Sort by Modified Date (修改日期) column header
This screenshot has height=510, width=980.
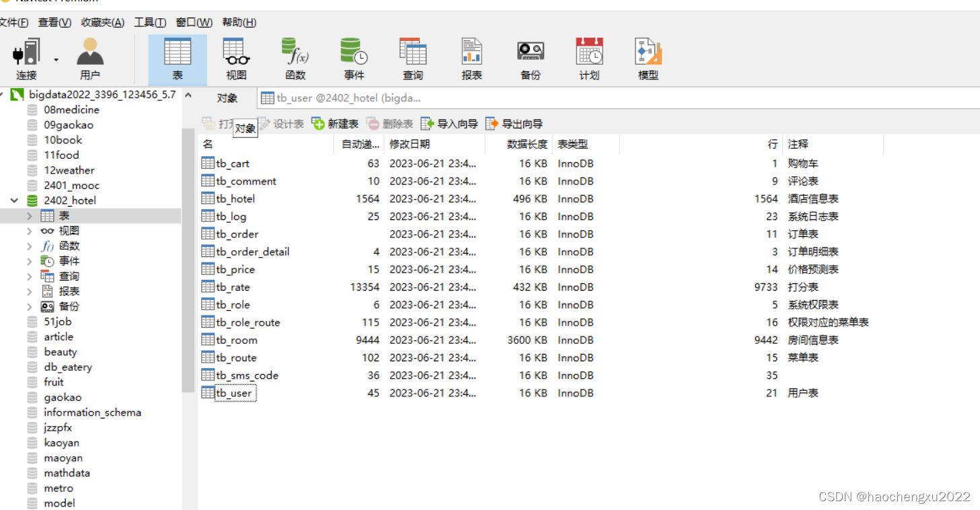[x=435, y=144]
